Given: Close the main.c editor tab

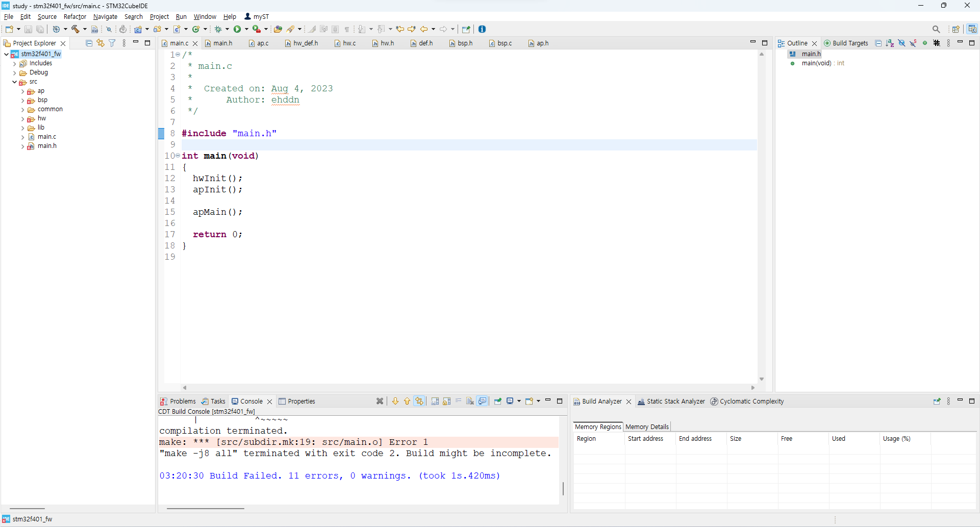Looking at the screenshot, I should 195,43.
